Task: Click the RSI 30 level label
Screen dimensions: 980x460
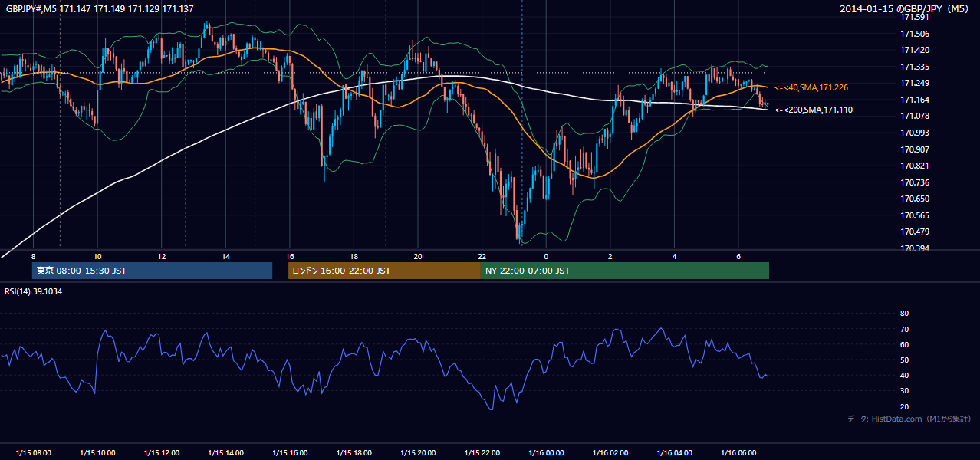Action: 904,391
